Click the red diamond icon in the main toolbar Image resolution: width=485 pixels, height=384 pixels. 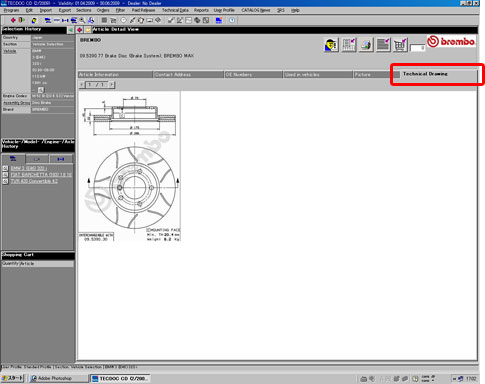[13, 20]
